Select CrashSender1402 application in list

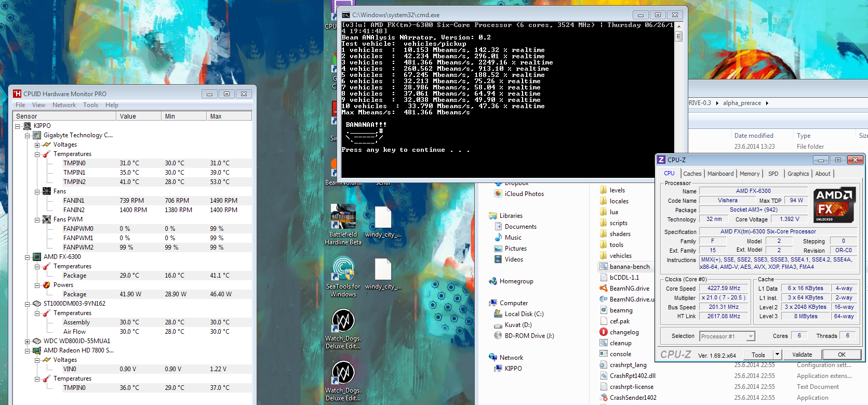click(628, 398)
